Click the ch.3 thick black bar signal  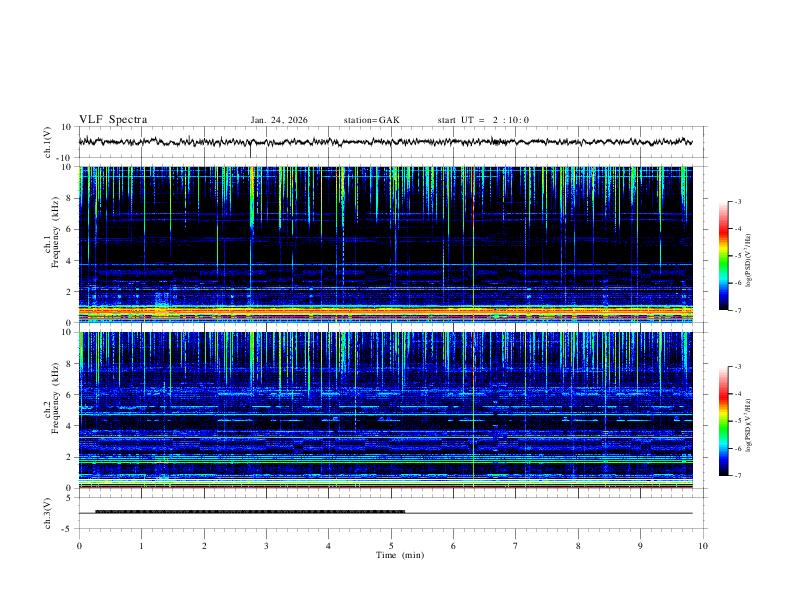250,512
